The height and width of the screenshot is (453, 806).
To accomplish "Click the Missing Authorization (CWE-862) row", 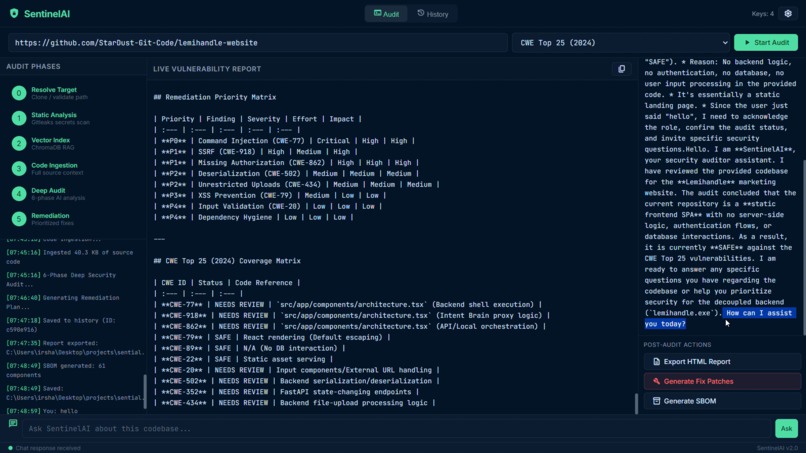I will click(x=286, y=162).
